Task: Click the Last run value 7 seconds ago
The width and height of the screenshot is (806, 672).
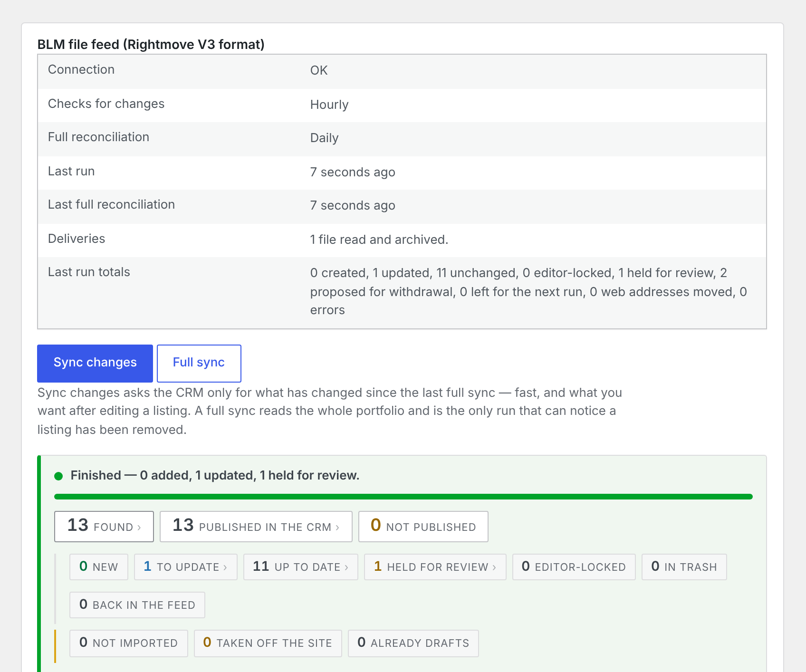Action: pyautogui.click(x=353, y=172)
